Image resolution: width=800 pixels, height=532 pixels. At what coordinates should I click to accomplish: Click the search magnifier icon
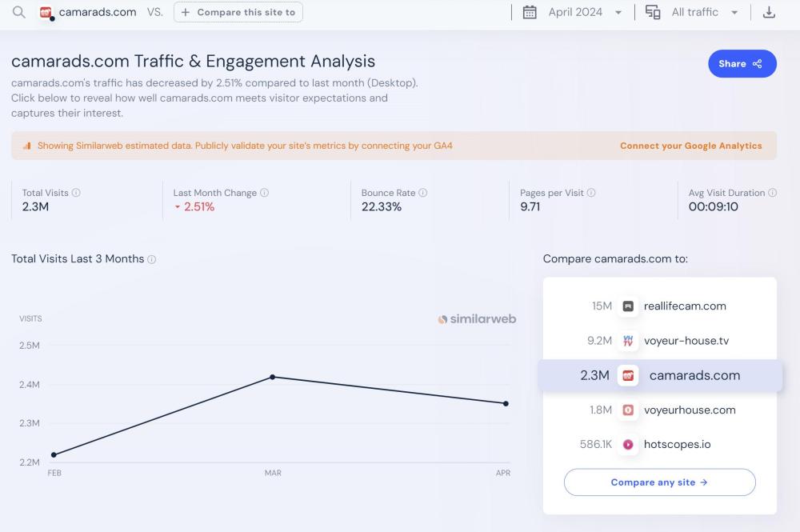click(x=19, y=12)
